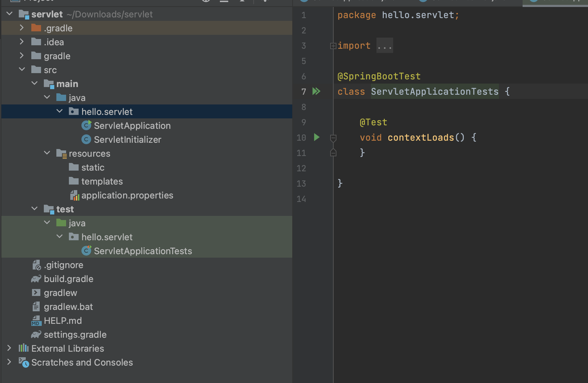Click the test module folder icon

(x=49, y=209)
